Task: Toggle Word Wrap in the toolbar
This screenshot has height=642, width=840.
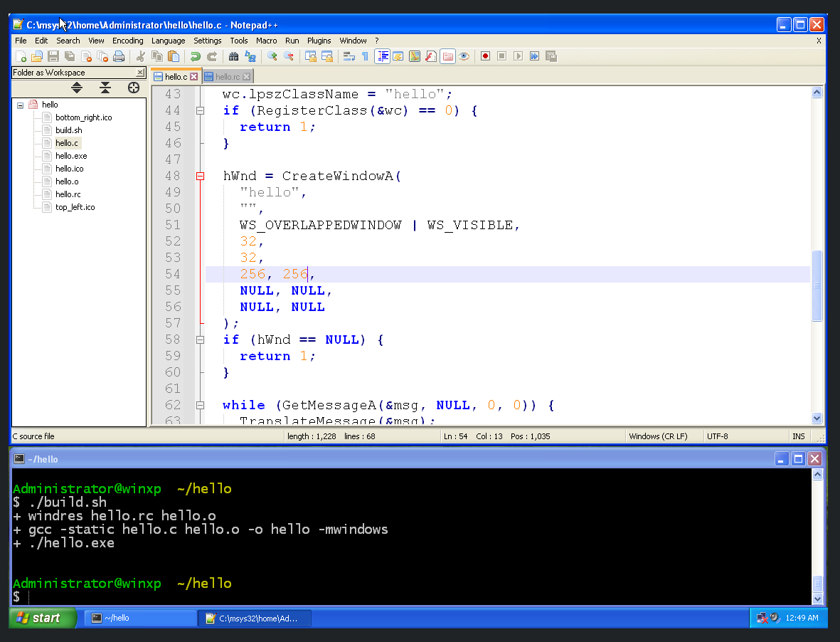Action: tap(349, 56)
